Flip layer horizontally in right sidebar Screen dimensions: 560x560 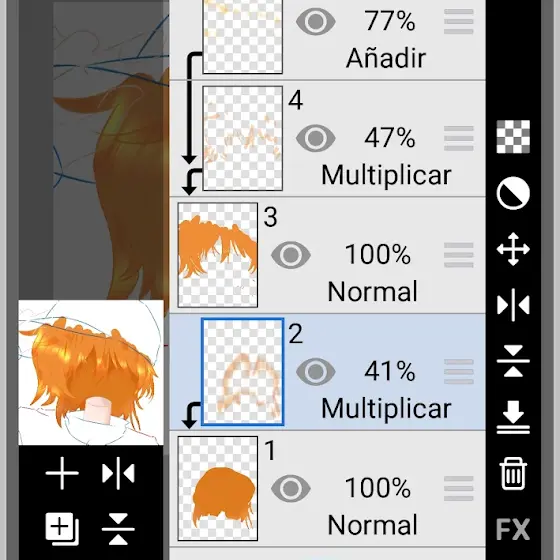(513, 305)
